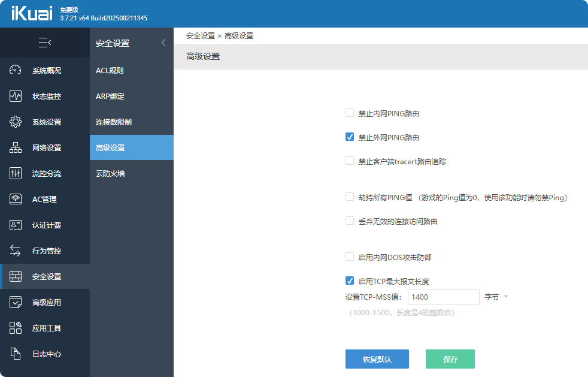Image resolution: width=588 pixels, height=377 pixels.
Task: Open the AC管理 (AC Management) section
Action: tap(45, 199)
